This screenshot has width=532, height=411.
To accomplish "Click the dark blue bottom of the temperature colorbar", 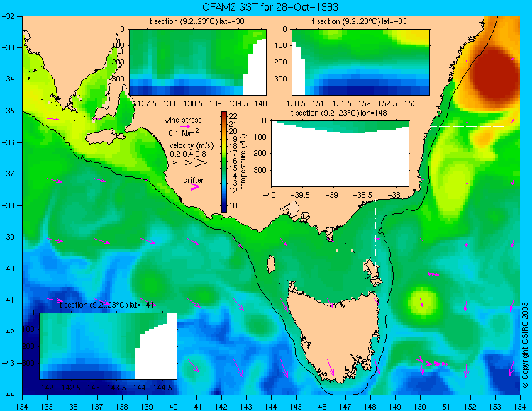I will tap(224, 208).
